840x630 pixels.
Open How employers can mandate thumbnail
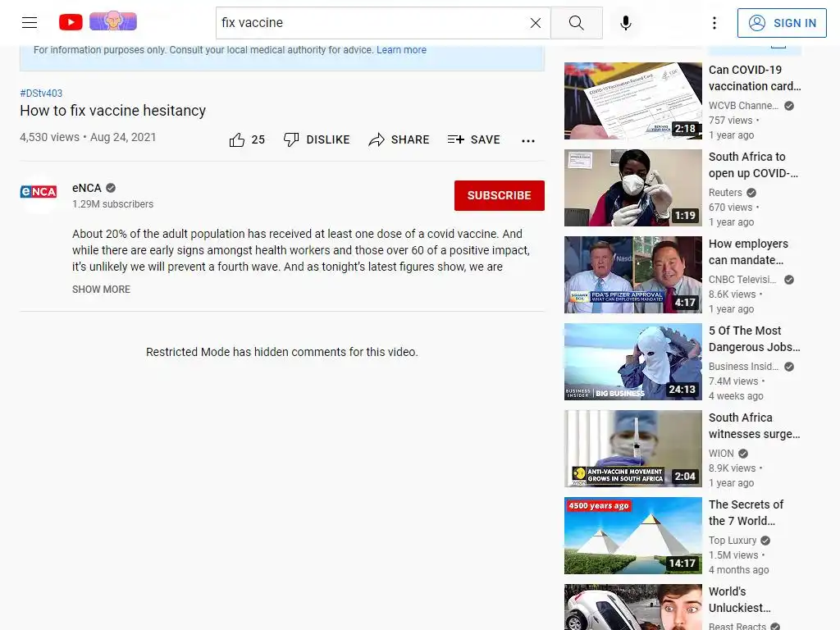(632, 274)
